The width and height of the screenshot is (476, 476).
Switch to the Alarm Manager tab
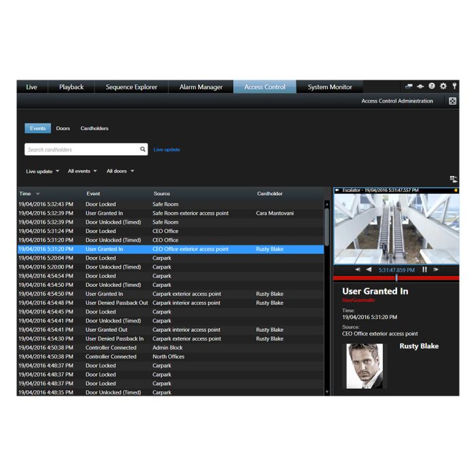[x=201, y=87]
